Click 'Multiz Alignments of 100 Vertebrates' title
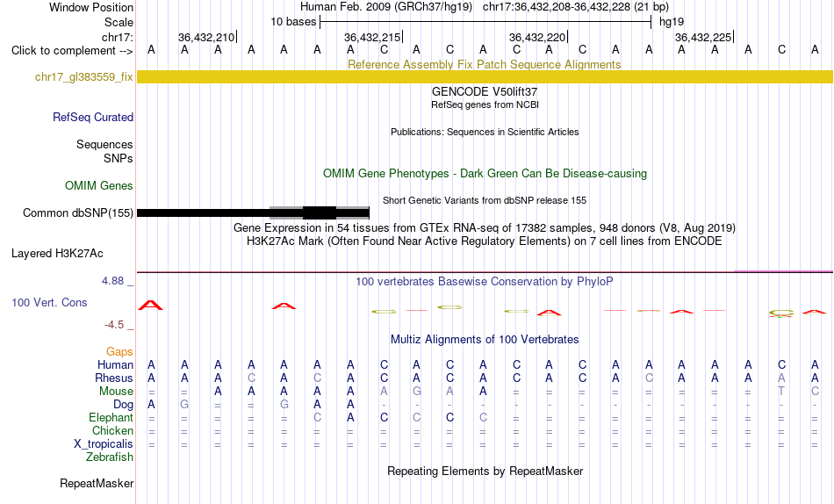 [x=485, y=340]
